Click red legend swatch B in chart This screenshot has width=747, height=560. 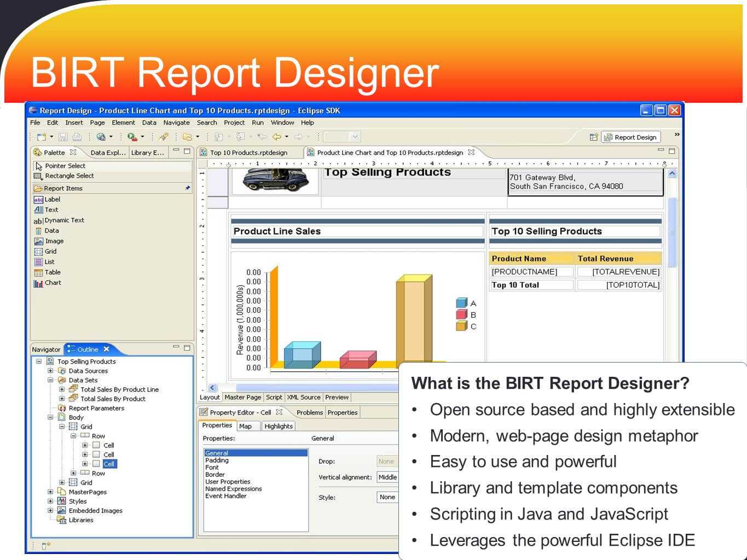461,314
